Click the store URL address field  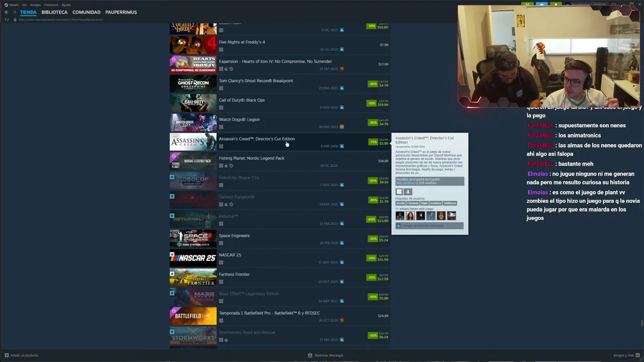click(61, 20)
